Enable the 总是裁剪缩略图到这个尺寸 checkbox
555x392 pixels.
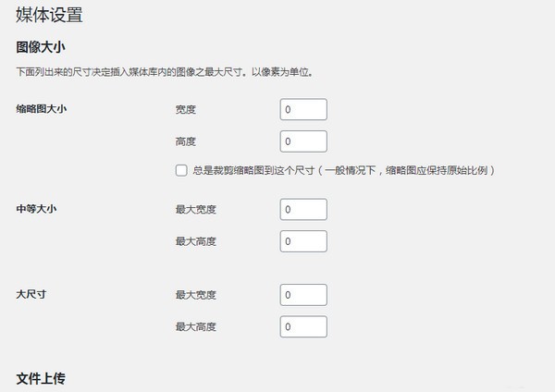181,170
